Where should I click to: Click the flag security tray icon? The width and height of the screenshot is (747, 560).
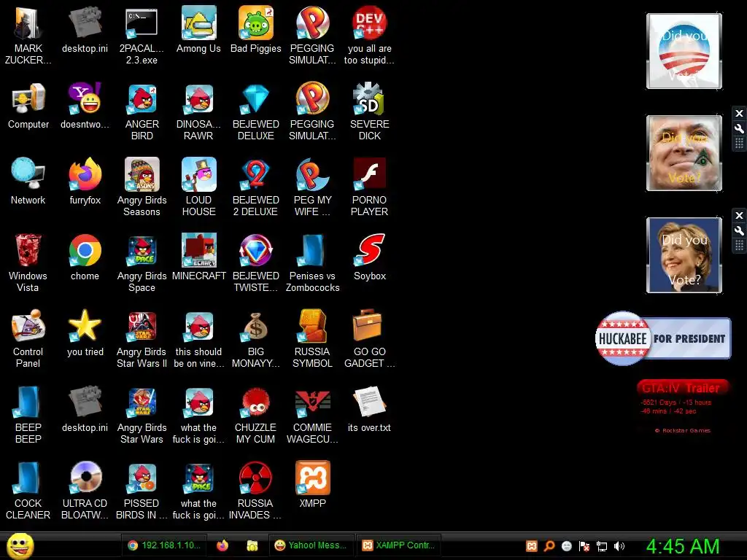point(584,546)
